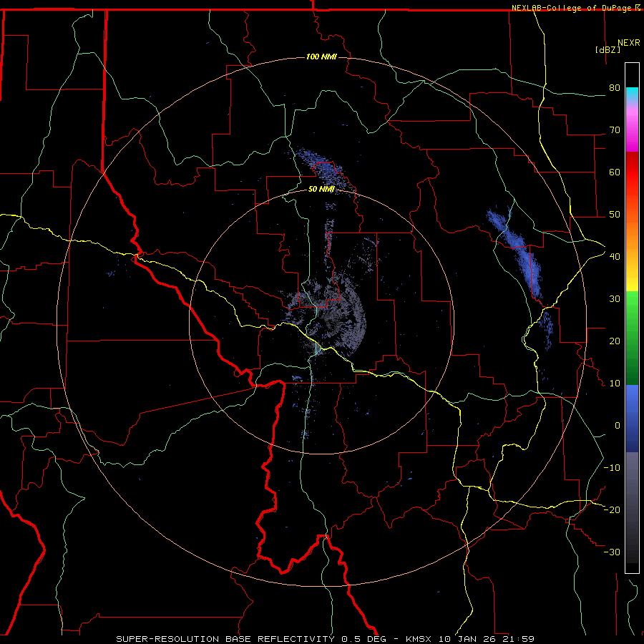Click the NEXLAB-College of DuPage watermark text
This screenshot has height=644, width=644.
tap(576, 8)
